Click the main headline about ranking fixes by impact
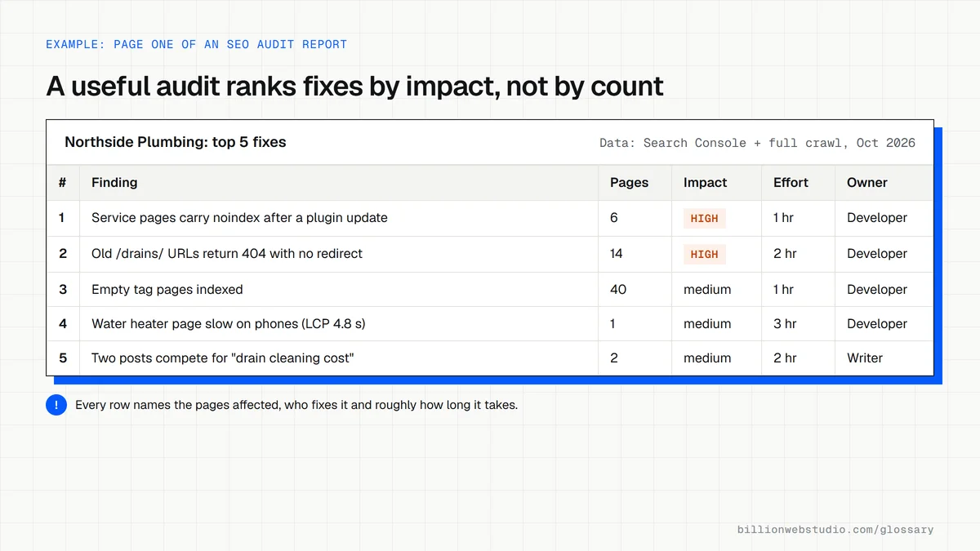 [354, 87]
